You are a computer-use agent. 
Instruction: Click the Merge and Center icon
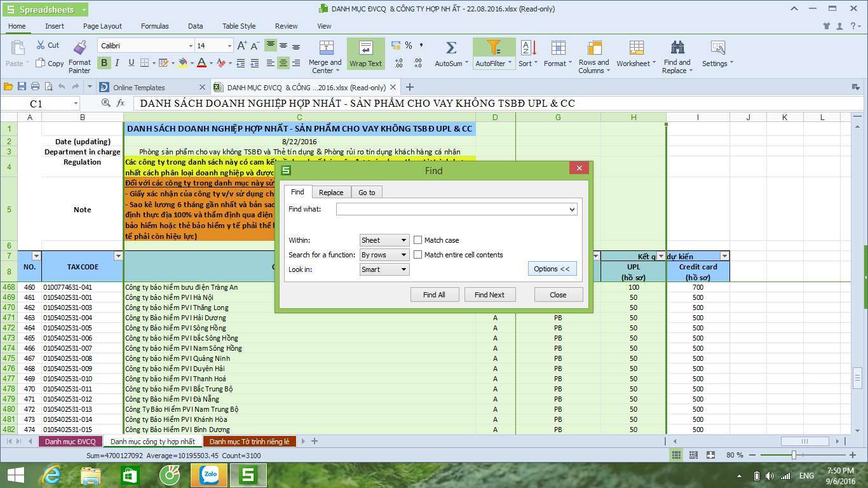[x=325, y=48]
